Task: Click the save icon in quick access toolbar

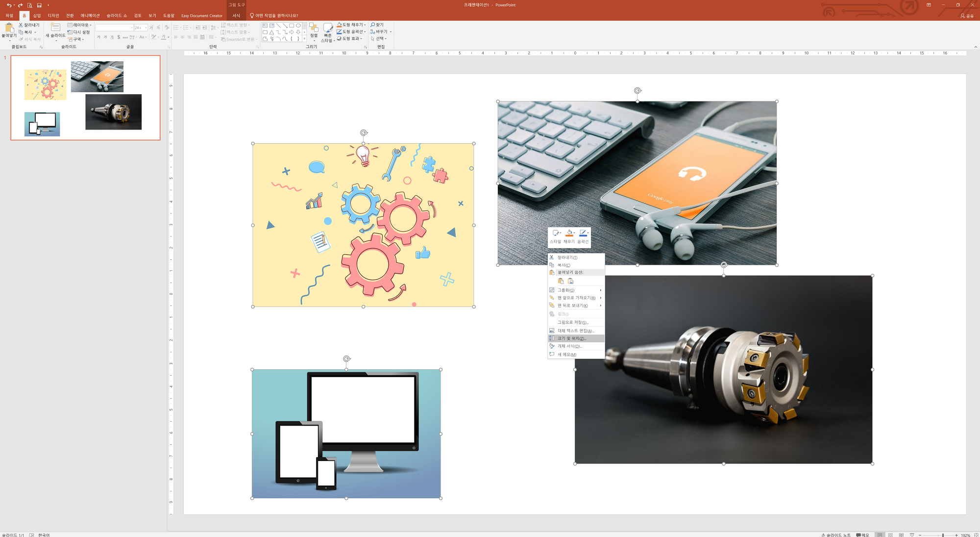Action: (39, 5)
